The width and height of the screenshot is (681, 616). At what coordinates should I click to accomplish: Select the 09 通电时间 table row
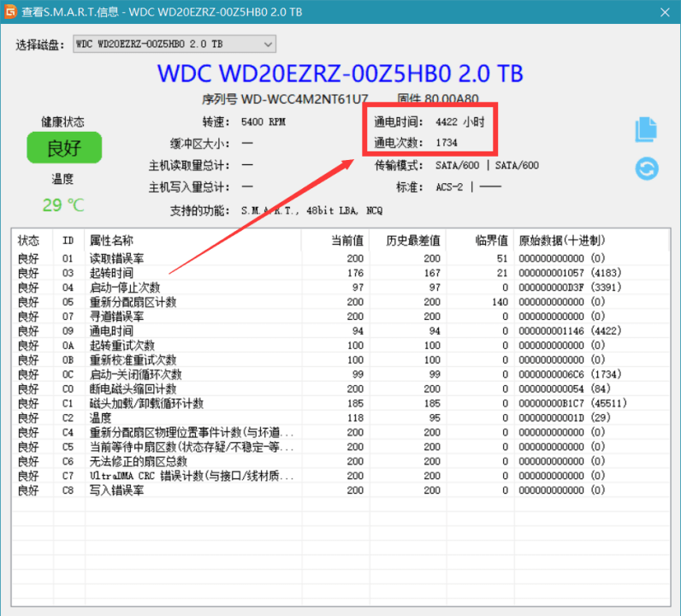[x=340, y=330]
